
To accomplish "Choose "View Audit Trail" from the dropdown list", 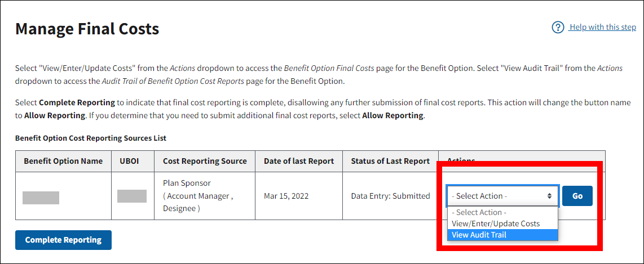I will pos(479,235).
